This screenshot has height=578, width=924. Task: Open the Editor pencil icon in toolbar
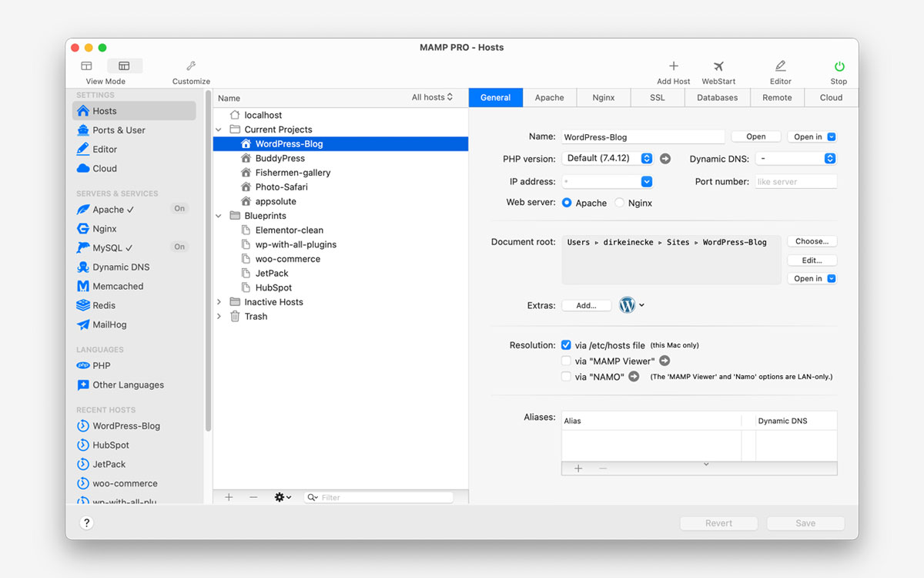(x=780, y=66)
